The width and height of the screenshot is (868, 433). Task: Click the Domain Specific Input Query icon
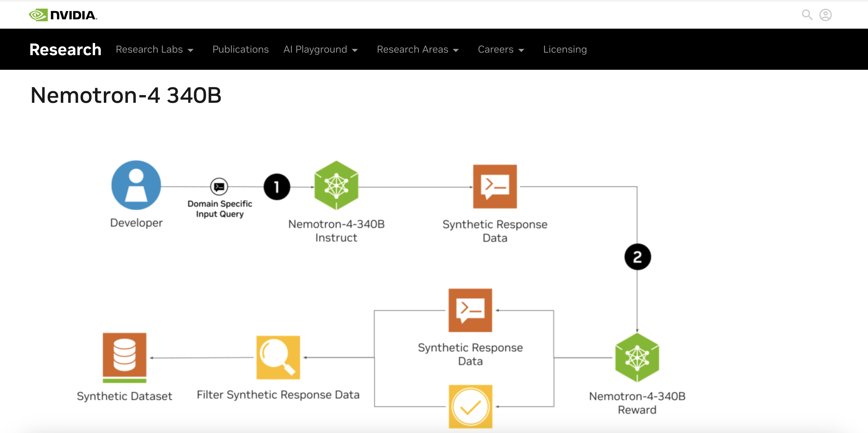point(219,186)
